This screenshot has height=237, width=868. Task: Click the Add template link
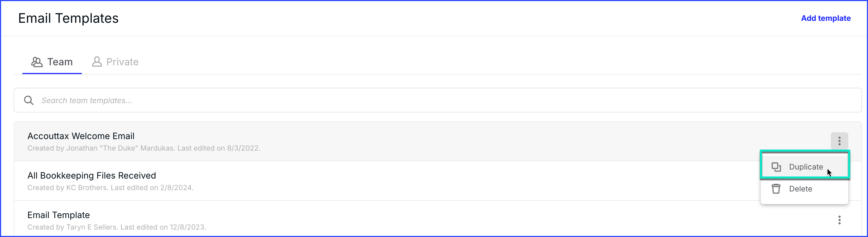[x=826, y=18]
